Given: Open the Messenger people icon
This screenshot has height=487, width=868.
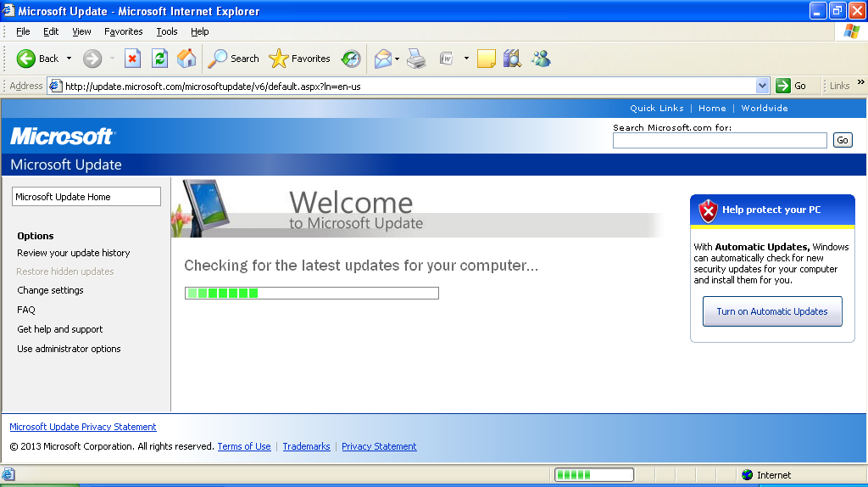Looking at the screenshot, I should tap(541, 59).
